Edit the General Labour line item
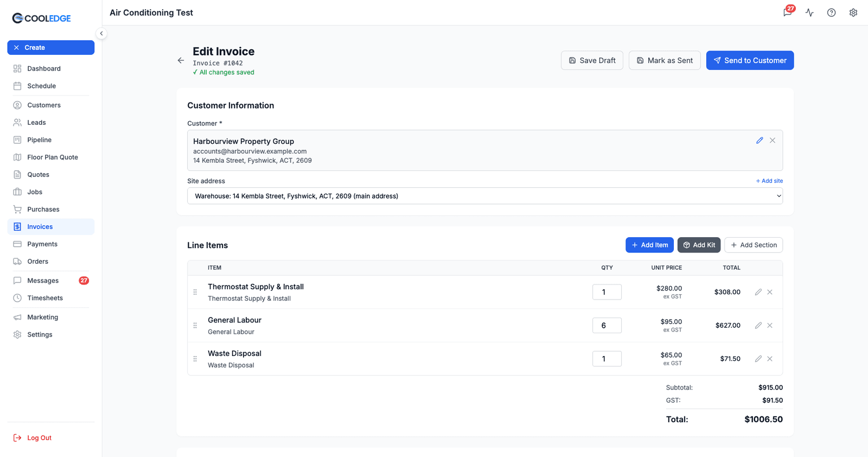Screen dimensions: 868x457 [x=758, y=326]
